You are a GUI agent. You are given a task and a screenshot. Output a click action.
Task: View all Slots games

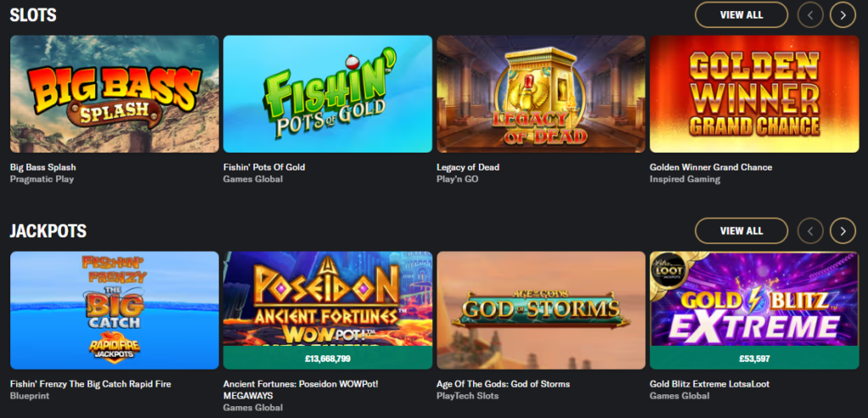tap(741, 15)
